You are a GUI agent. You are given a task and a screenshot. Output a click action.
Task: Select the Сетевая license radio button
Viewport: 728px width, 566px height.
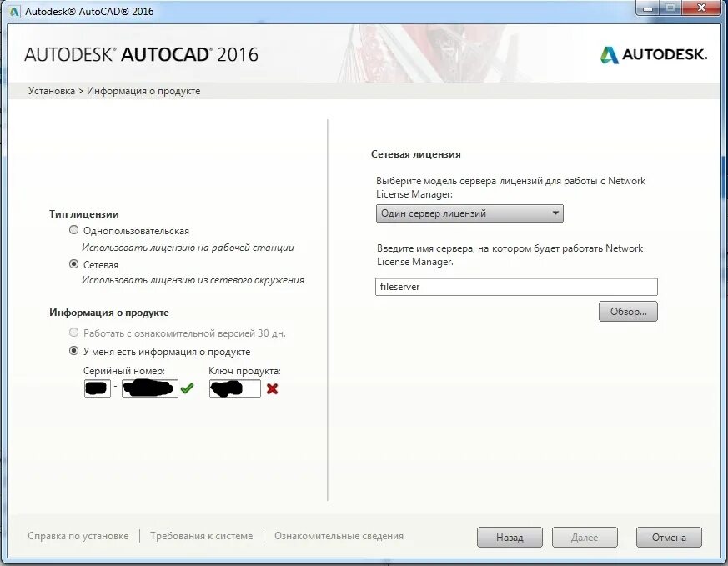pyautogui.click(x=73, y=264)
